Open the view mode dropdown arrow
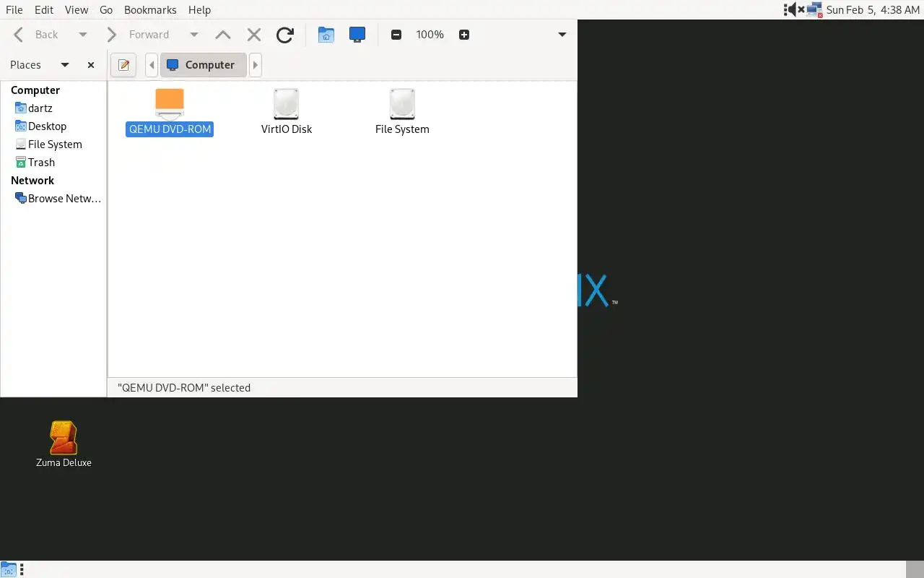This screenshot has width=924, height=578. click(562, 35)
